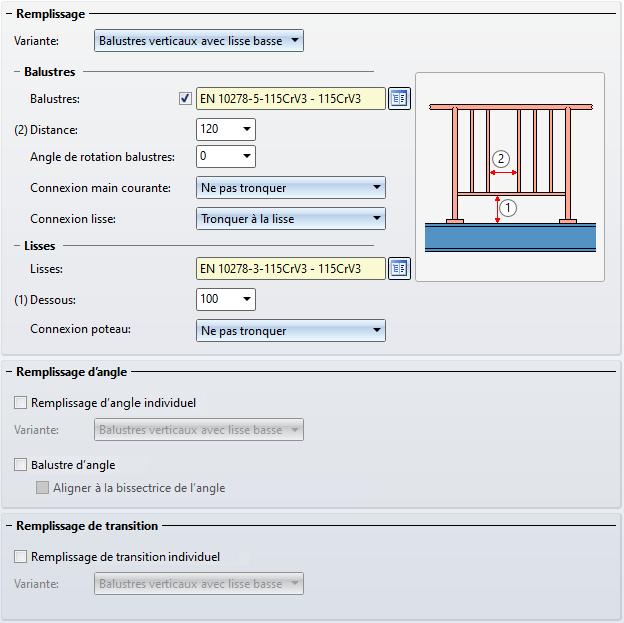The image size is (624, 623).
Task: Click the Distance value field showing 120
Action: click(x=217, y=130)
